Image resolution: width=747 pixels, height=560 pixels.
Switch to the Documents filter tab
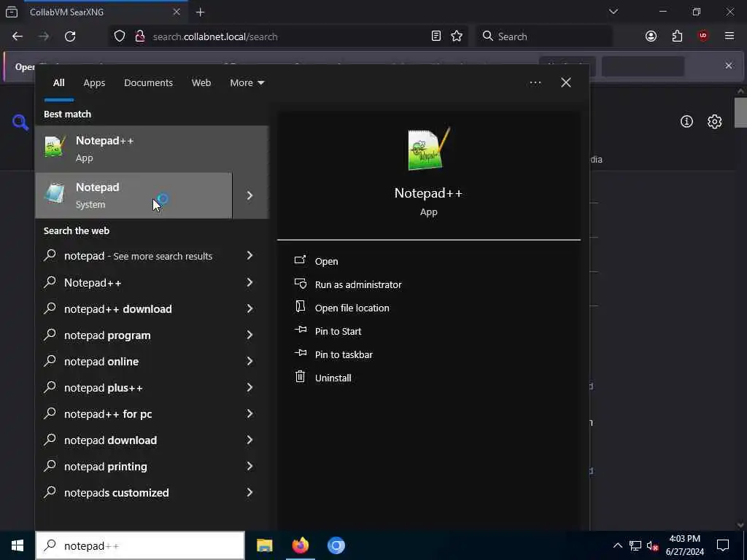pyautogui.click(x=148, y=83)
